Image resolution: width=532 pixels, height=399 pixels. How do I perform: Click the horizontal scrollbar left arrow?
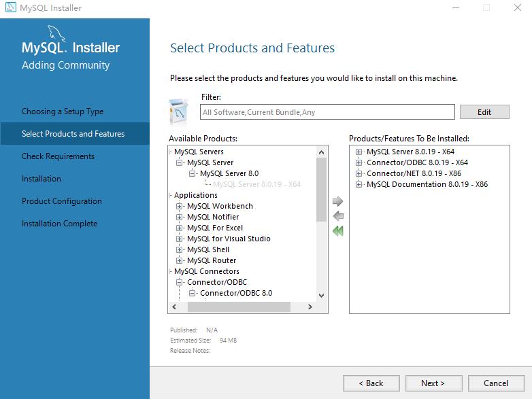tap(174, 307)
